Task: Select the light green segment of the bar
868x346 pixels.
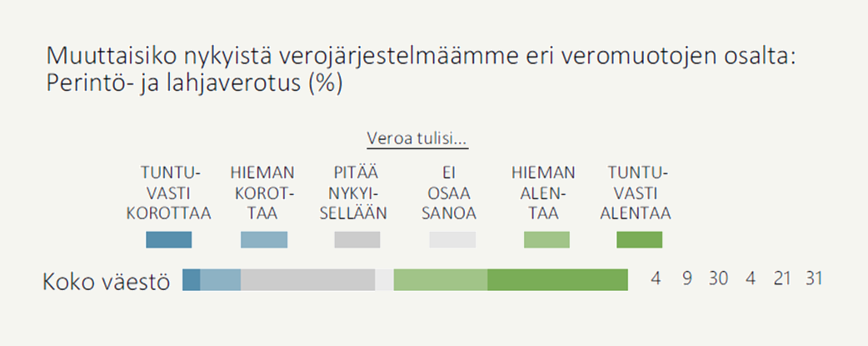Action: click(440, 280)
